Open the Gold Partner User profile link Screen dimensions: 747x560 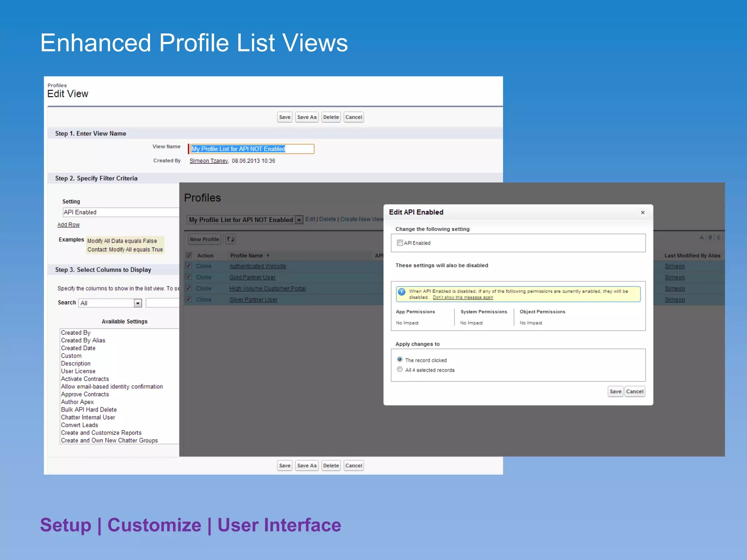[252, 277]
